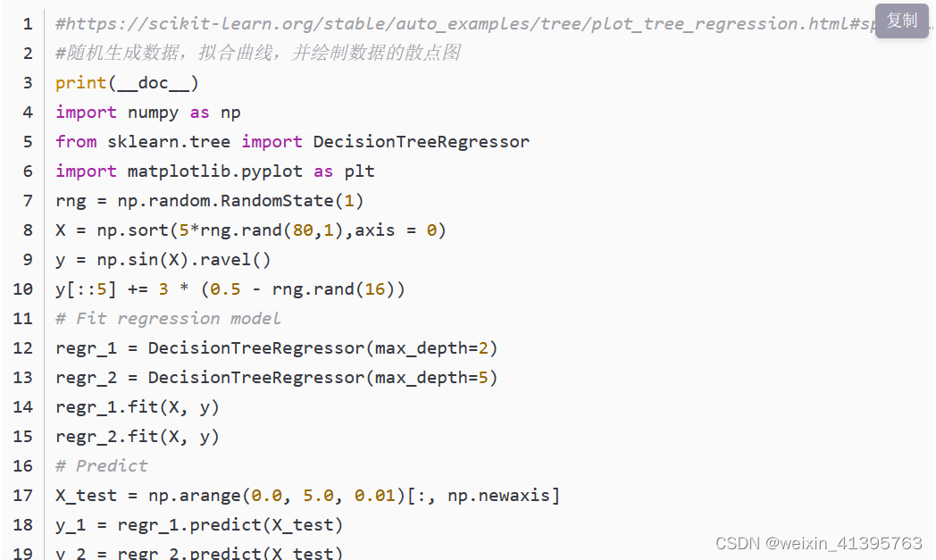Click the '# Fit regression model' comment
The width and height of the screenshot is (936, 560).
pyautogui.click(x=168, y=318)
